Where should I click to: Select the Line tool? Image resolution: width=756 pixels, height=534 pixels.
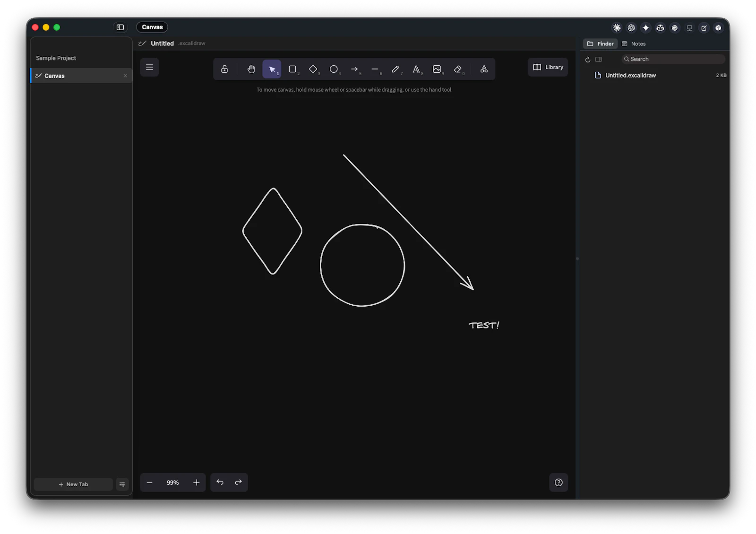pyautogui.click(x=375, y=69)
